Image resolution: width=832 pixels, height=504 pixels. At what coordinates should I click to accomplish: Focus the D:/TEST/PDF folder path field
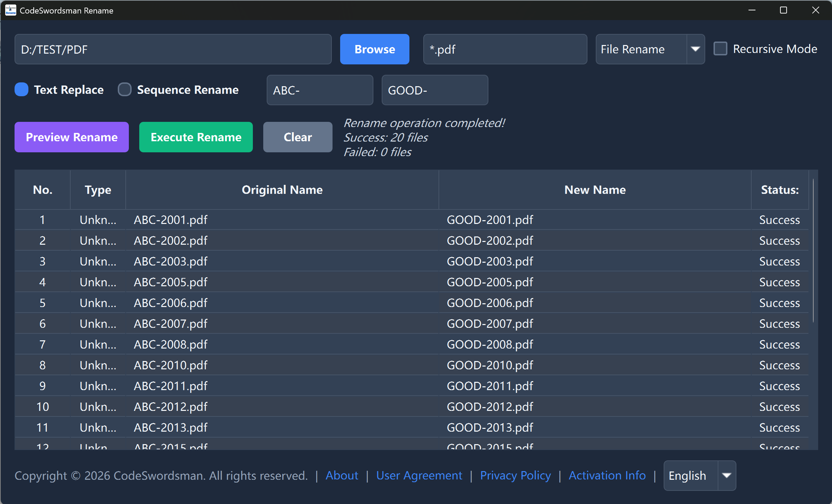(173, 49)
